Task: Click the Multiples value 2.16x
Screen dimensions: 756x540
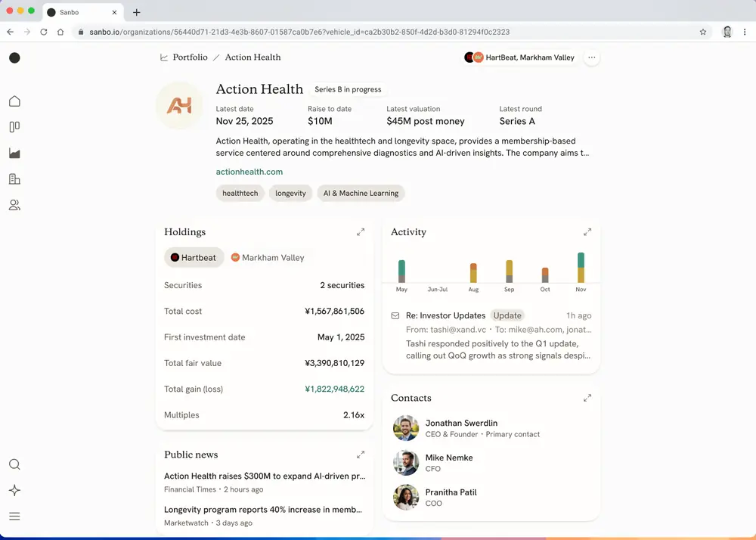Action: pyautogui.click(x=354, y=415)
